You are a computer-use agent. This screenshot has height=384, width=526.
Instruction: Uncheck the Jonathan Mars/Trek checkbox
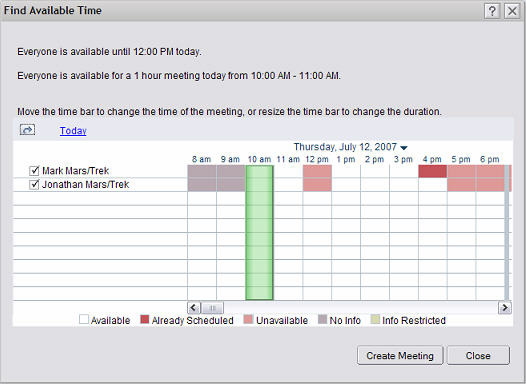[34, 184]
